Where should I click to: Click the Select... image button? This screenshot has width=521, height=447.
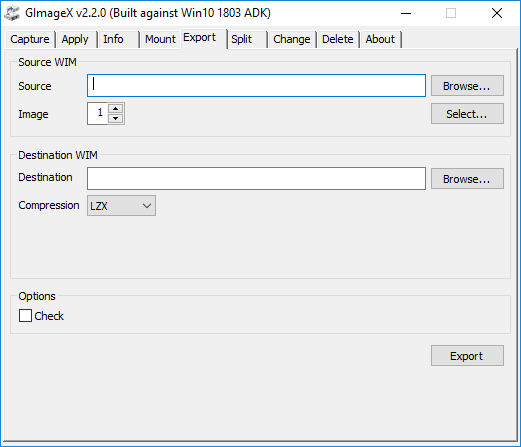(x=467, y=114)
